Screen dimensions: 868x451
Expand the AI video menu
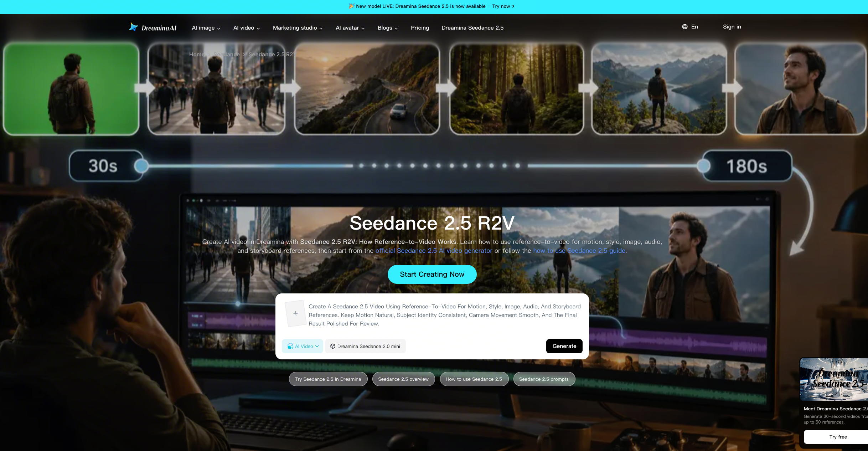click(247, 28)
